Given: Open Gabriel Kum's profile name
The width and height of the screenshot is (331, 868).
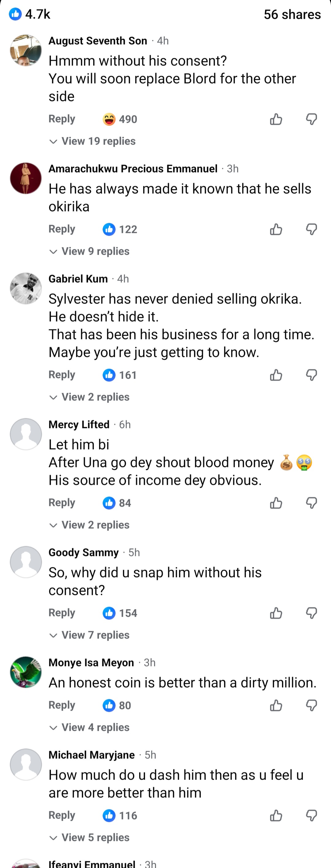Looking at the screenshot, I should point(78,279).
